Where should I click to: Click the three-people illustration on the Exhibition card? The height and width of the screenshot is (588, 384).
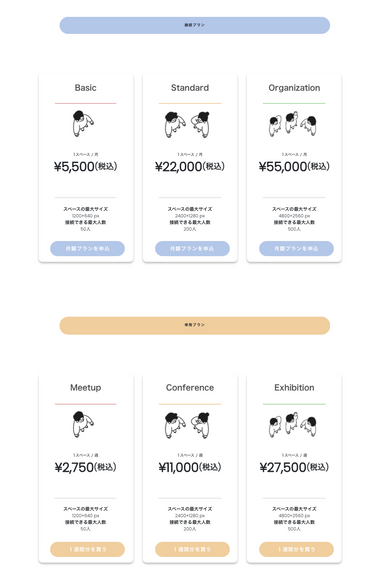(x=293, y=424)
